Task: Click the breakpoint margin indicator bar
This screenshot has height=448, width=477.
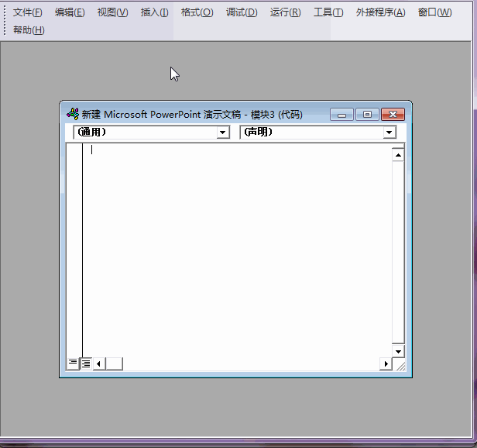Action: pos(74,250)
